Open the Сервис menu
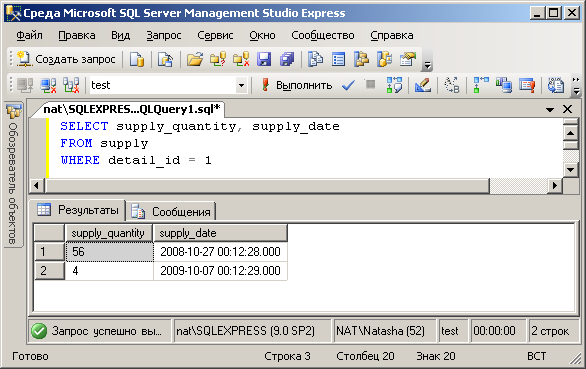Viewport: 586px width, 369px height. (x=215, y=35)
